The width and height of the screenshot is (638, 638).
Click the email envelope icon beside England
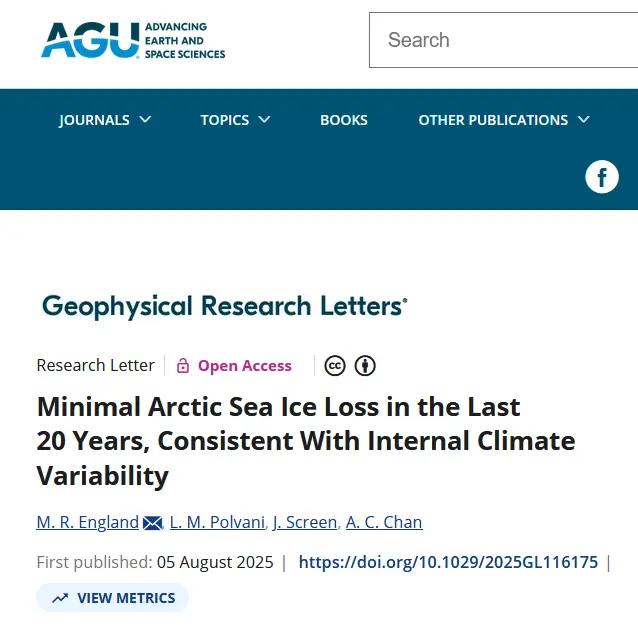[x=153, y=523]
